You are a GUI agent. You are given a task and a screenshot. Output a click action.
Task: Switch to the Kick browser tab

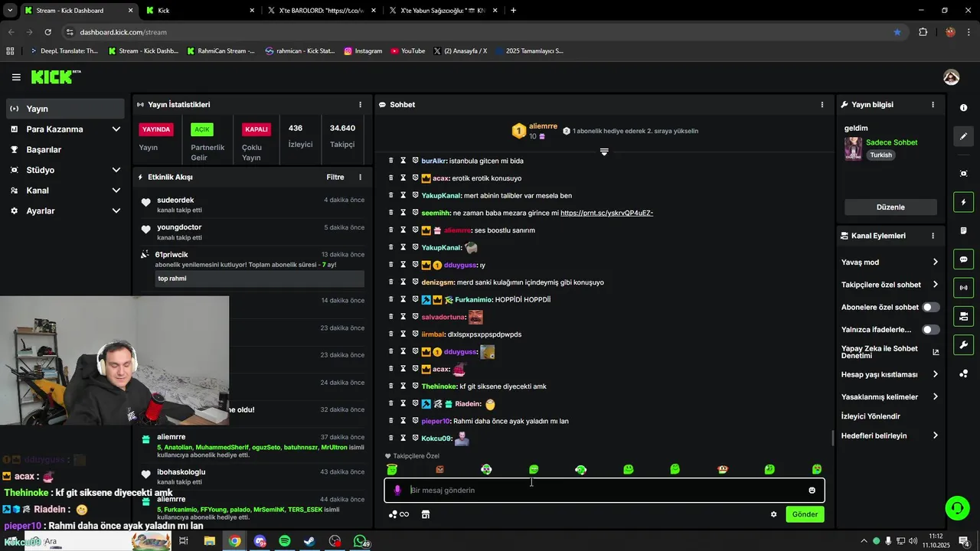(x=201, y=11)
